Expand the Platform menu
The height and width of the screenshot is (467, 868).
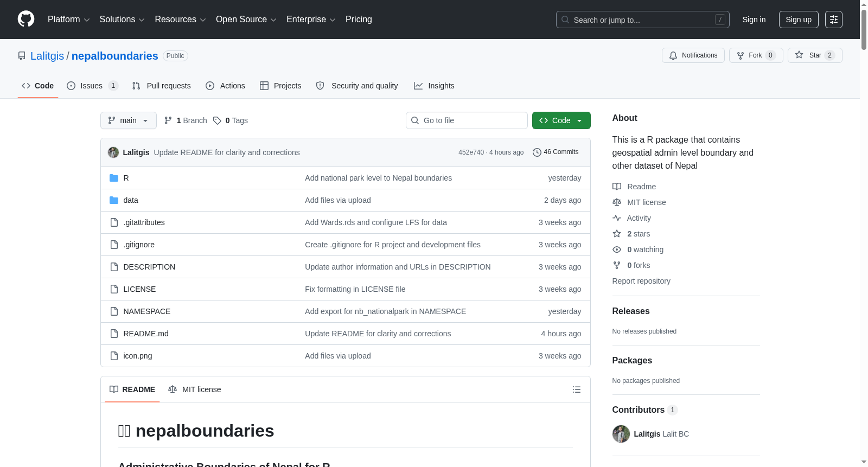(68, 20)
